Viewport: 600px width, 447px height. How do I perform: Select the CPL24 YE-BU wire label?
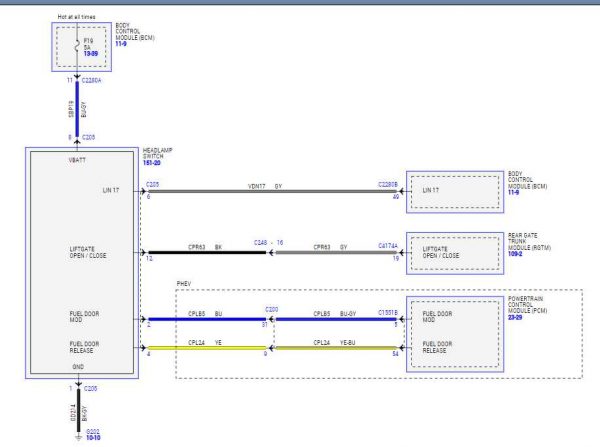(x=334, y=343)
